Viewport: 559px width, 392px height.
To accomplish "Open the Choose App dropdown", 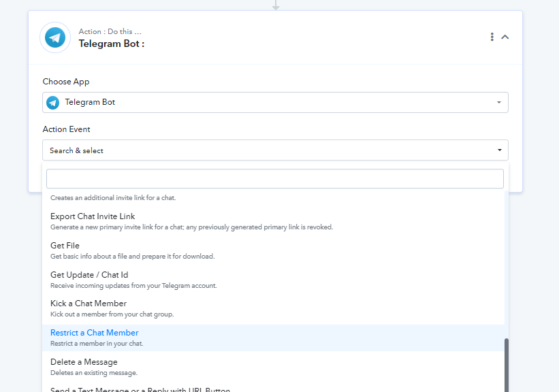I will (275, 102).
